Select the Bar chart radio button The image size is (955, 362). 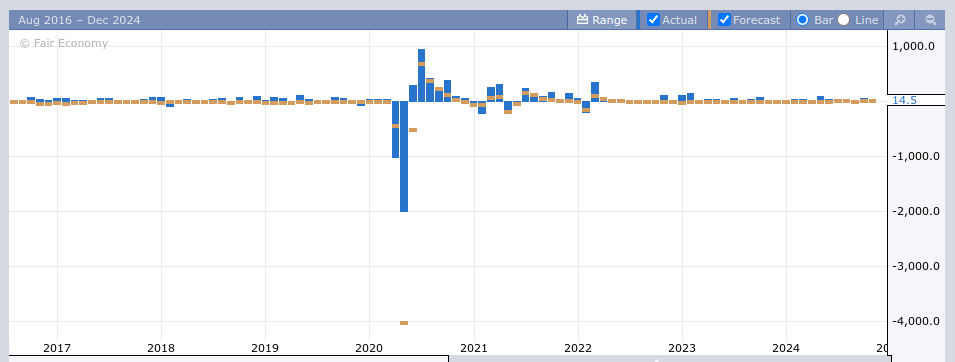(803, 20)
